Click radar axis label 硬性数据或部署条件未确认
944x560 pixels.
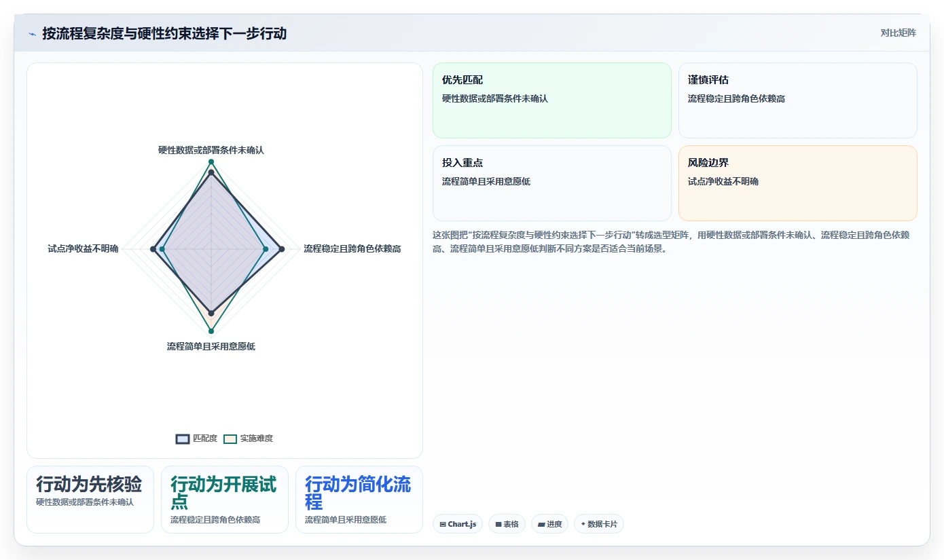tap(211, 150)
